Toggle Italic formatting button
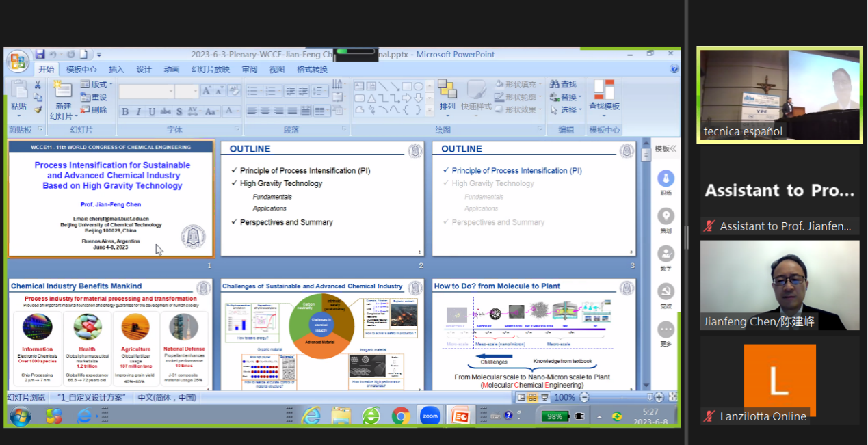868x445 pixels. point(139,111)
